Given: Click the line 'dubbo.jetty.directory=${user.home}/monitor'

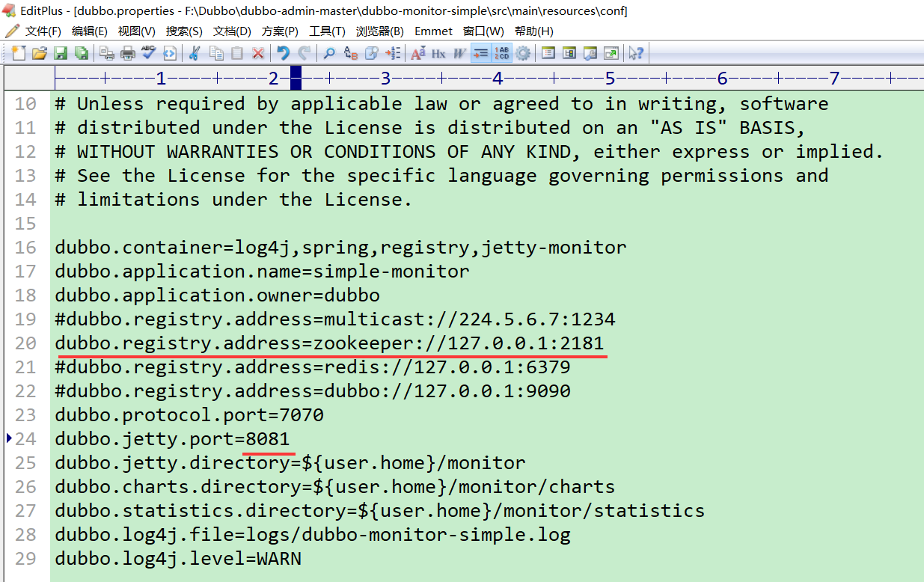Looking at the screenshot, I should (x=290, y=463).
